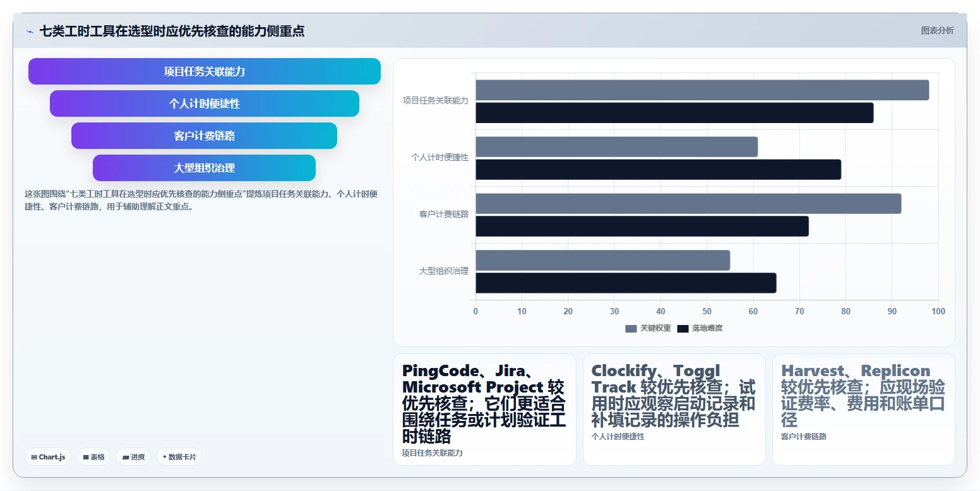The height and width of the screenshot is (491, 980).
Task: Select the 大型组织治理 funnel bar
Action: (x=205, y=168)
